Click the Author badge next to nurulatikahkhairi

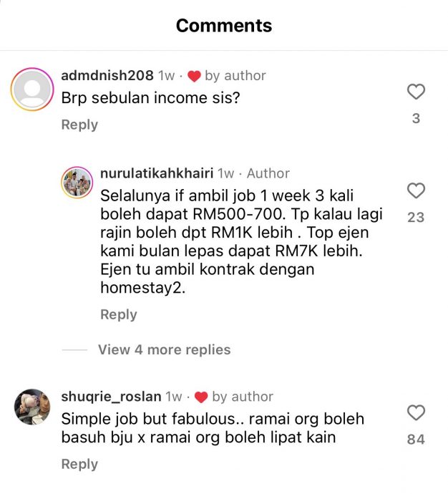coord(268,173)
